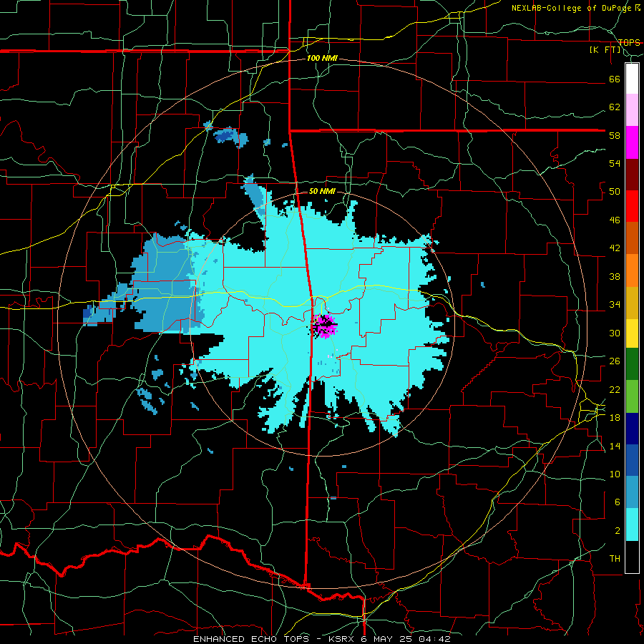Click the "KSRX" station identifier in caption
Image resolution: width=644 pixels, height=644 pixels.
tap(343, 639)
